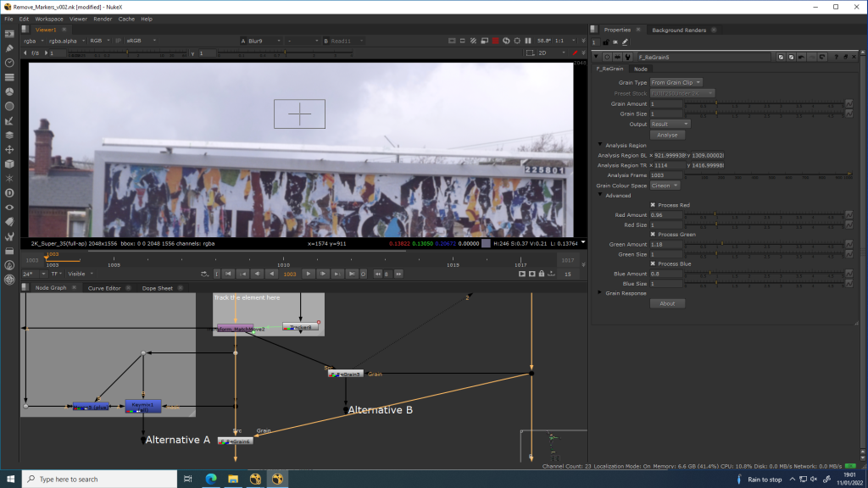Open the 2D view mode dropdown
This screenshot has height=488, width=868.
pyautogui.click(x=552, y=53)
